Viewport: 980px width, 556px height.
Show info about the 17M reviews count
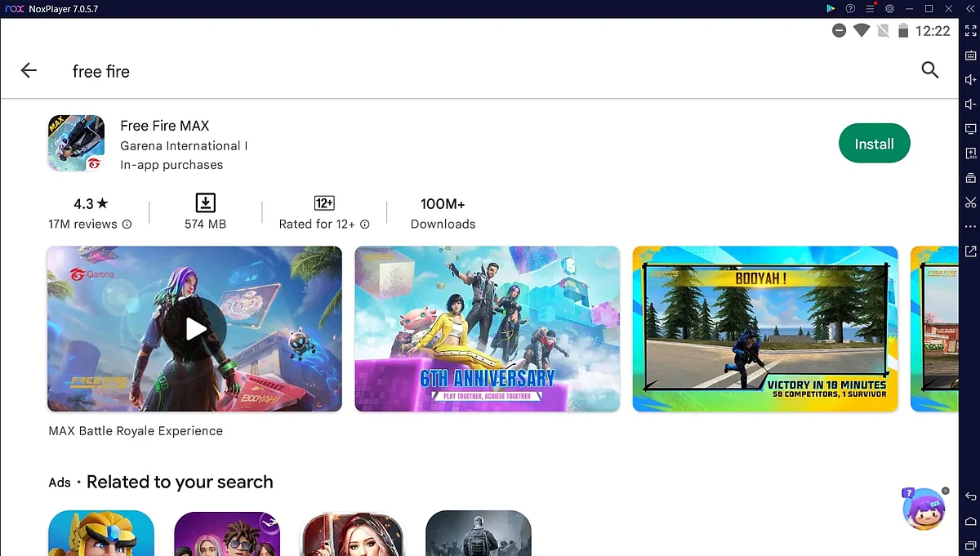(127, 224)
